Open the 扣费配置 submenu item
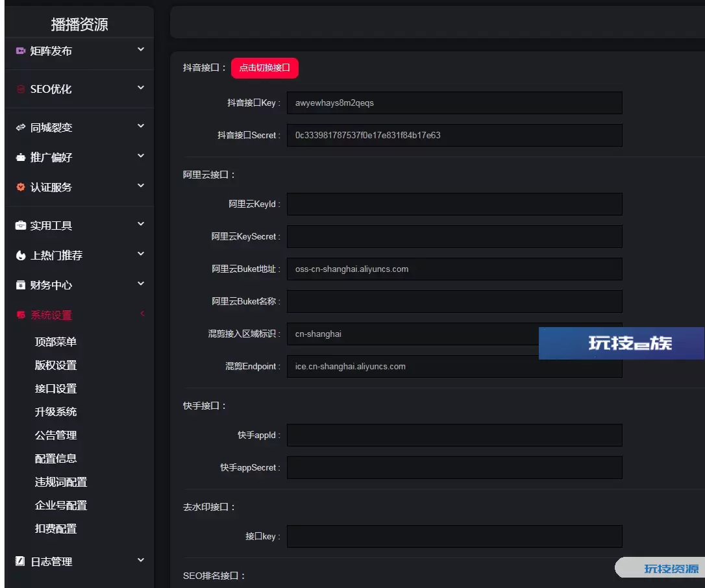 point(56,529)
